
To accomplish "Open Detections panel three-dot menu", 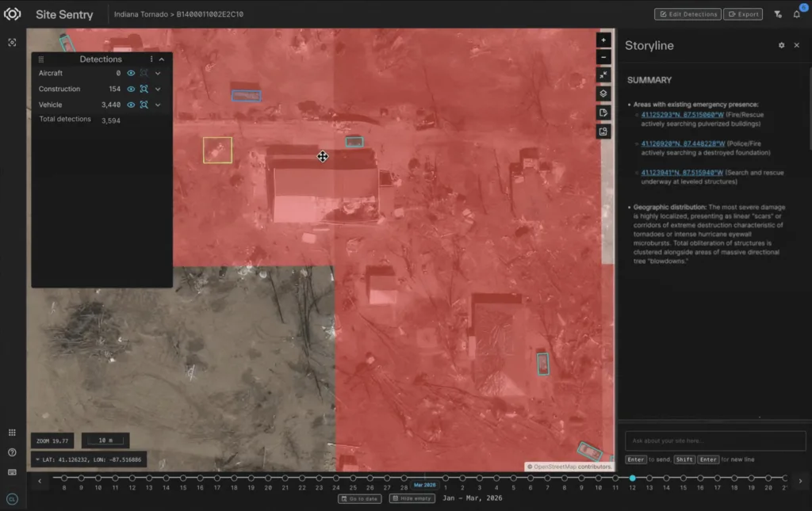I will coord(151,59).
